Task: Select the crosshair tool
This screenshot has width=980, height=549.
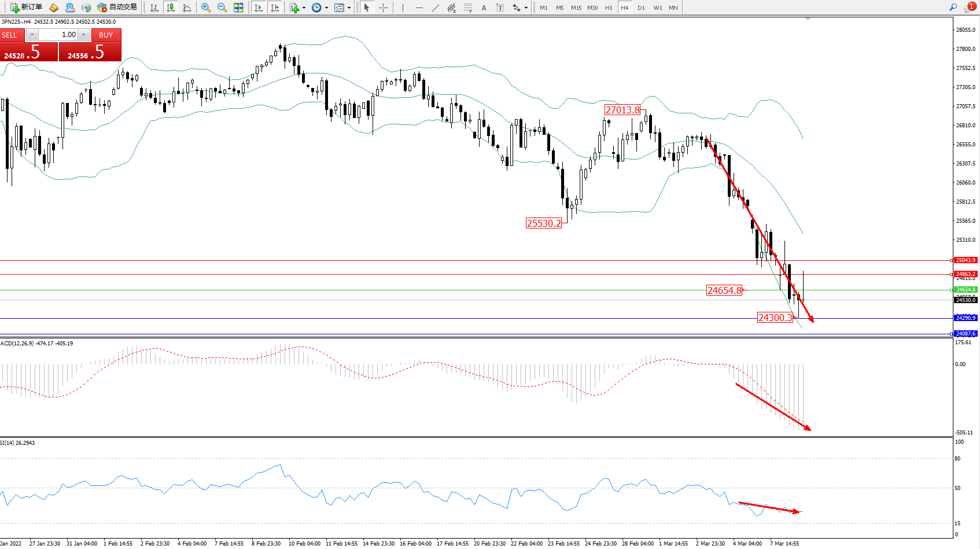Action: (x=383, y=8)
